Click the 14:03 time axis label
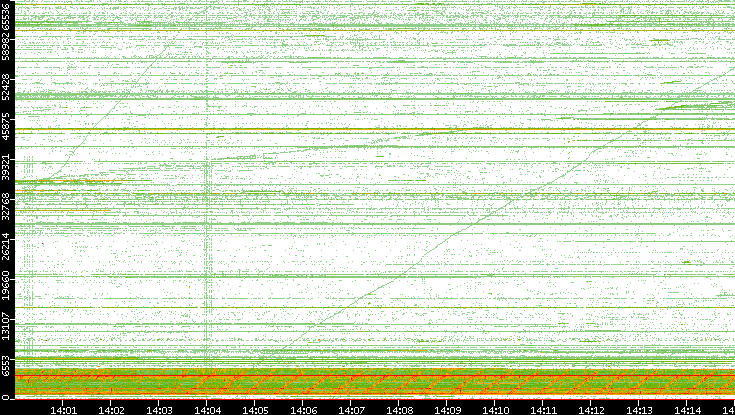 tap(159, 410)
